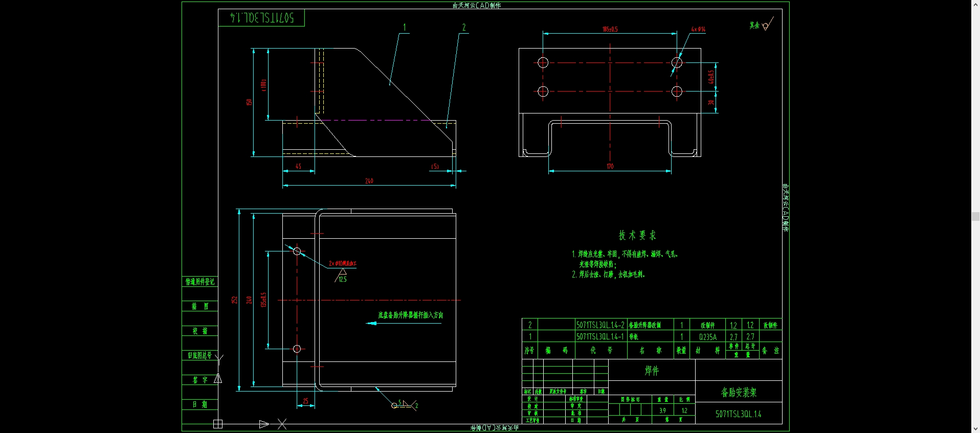The width and height of the screenshot is (980, 433).
Task: Click the scrollbar up arrow
Action: point(975,4)
